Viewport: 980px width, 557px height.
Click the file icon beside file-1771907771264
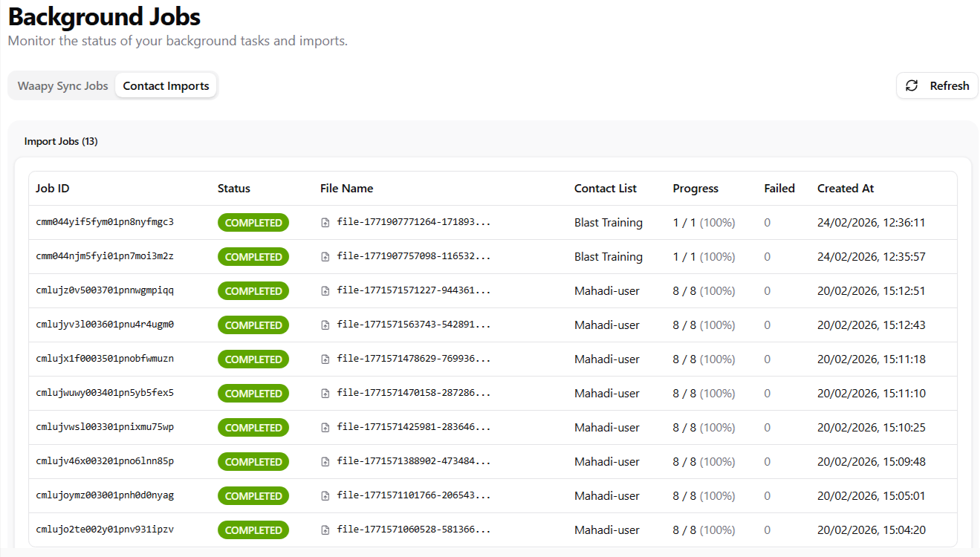tap(325, 223)
